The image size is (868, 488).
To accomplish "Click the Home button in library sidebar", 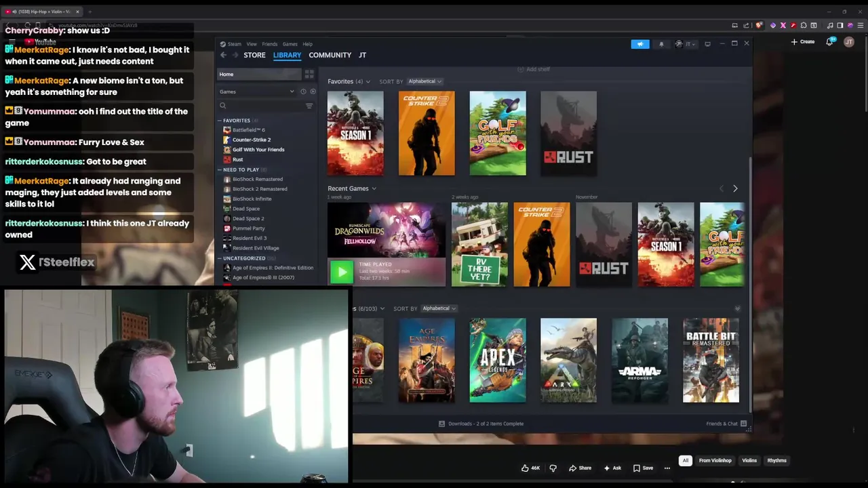I will 259,74.
